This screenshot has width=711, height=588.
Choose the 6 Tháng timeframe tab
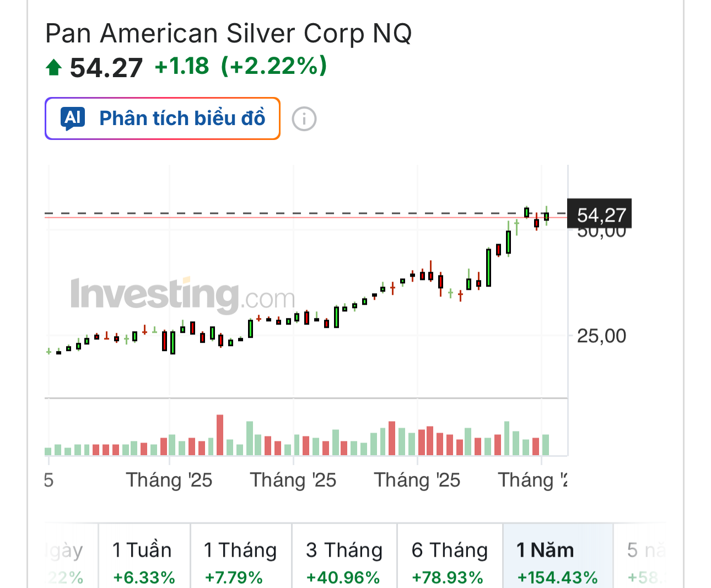click(x=449, y=561)
